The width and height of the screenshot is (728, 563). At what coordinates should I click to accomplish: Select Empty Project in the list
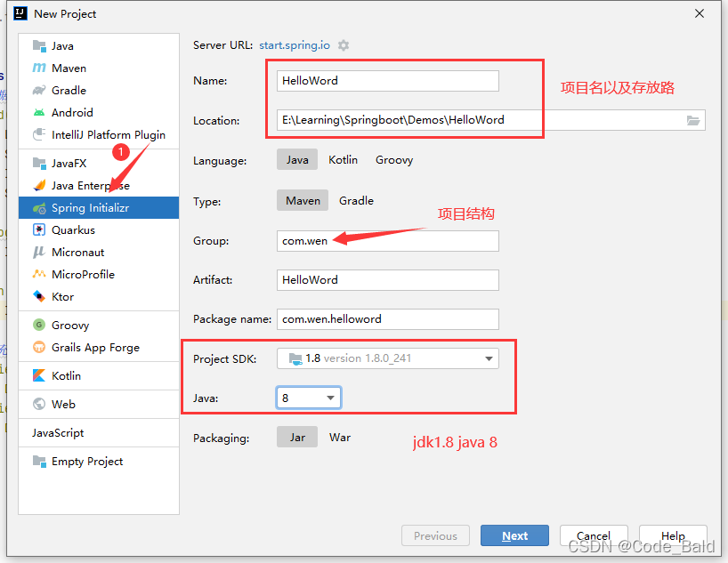pyautogui.click(x=99, y=462)
